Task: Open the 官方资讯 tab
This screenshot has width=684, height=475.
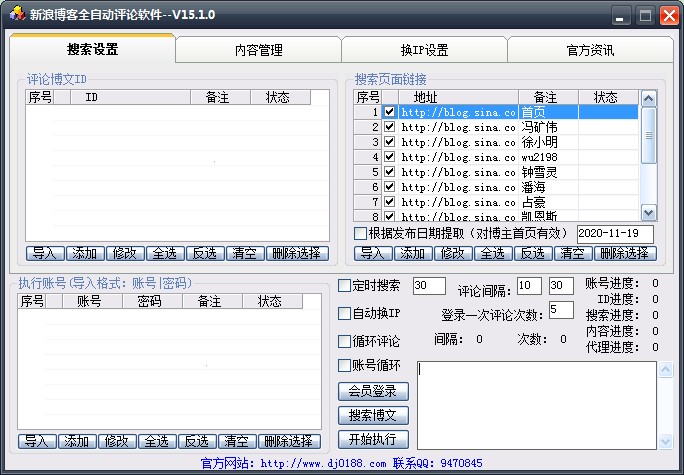Action: pos(590,50)
